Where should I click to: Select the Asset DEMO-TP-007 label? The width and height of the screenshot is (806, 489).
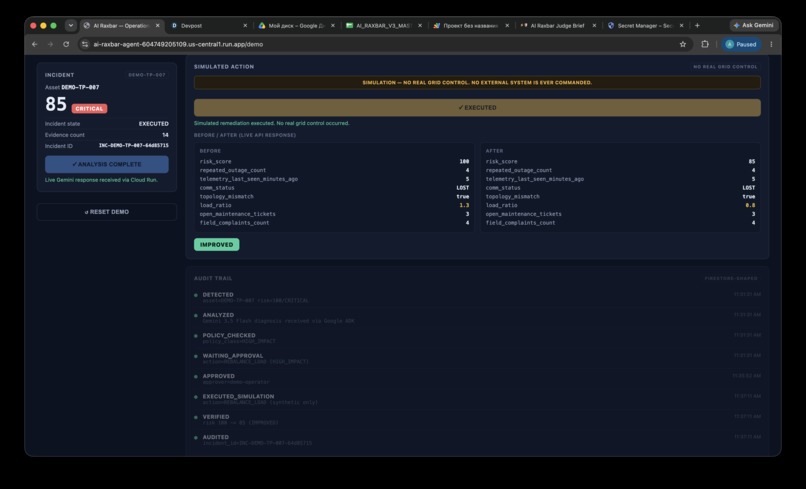click(72, 87)
